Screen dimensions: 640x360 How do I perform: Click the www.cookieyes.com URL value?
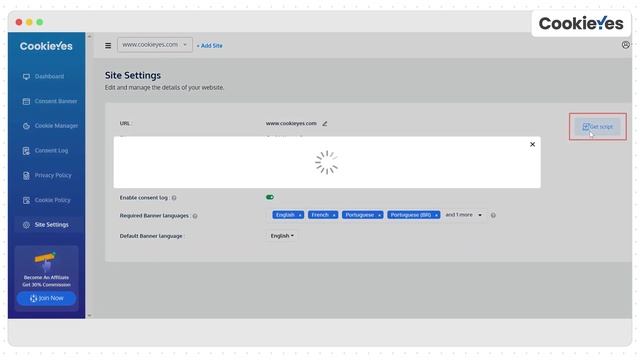pyautogui.click(x=291, y=123)
